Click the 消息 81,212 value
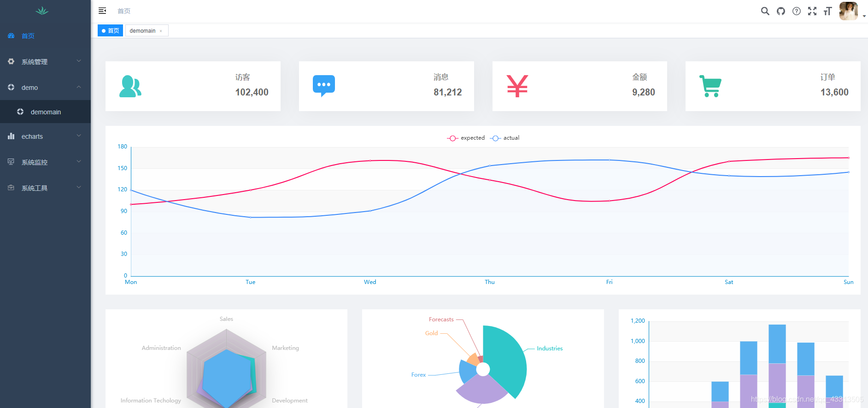The image size is (868, 408). pos(447,92)
